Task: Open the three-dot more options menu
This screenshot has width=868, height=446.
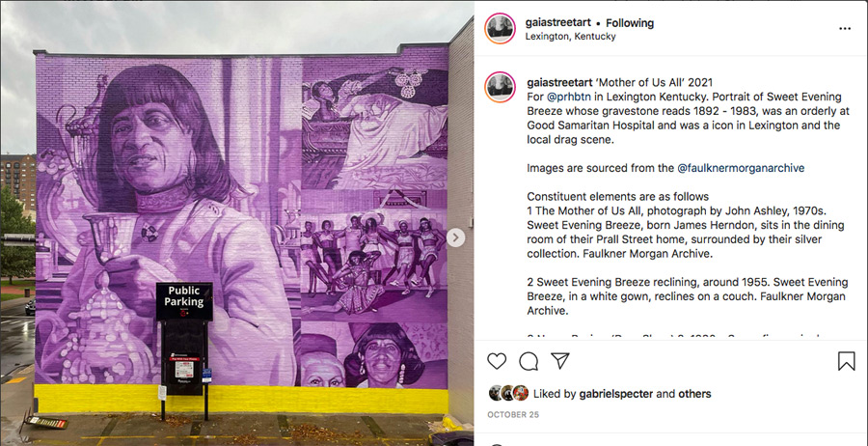Action: point(845,29)
